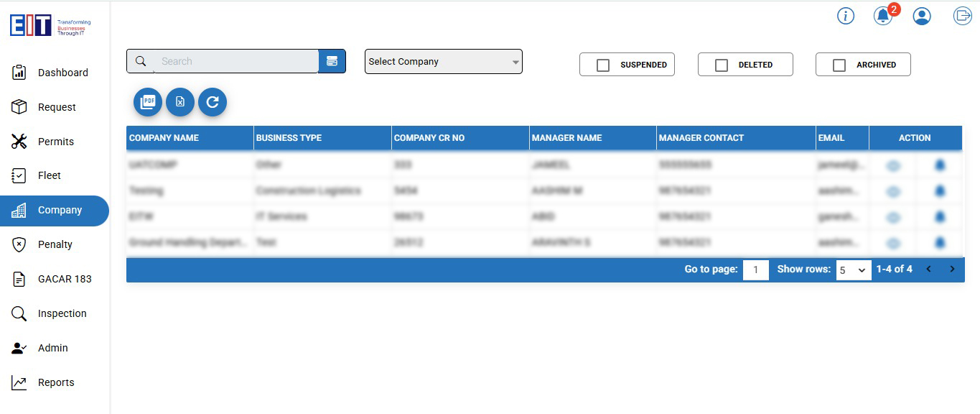Click the eye icon in the Testing row

tap(893, 191)
